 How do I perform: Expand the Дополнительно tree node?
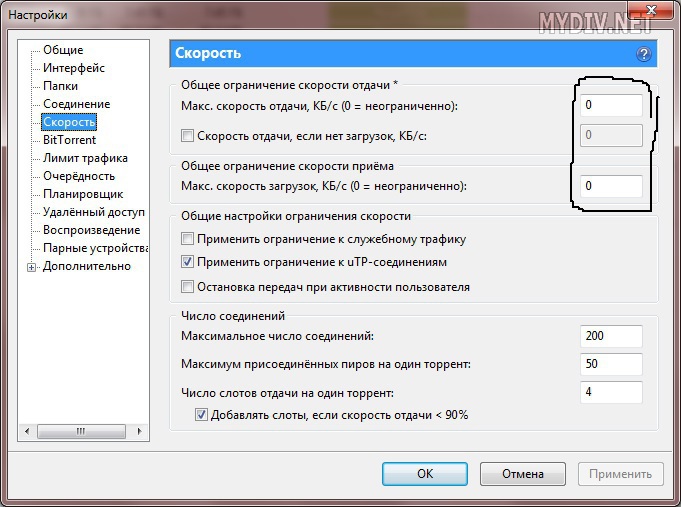(31, 267)
